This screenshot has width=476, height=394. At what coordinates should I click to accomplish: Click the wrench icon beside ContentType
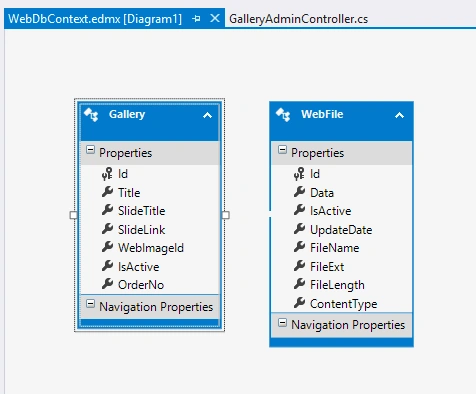pyautogui.click(x=299, y=303)
